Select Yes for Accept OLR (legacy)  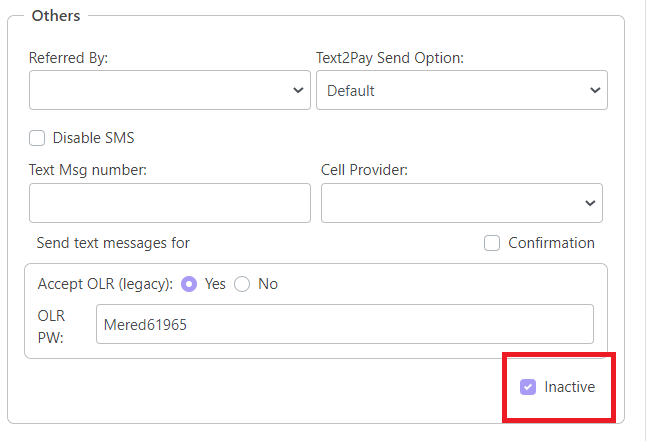(x=189, y=284)
